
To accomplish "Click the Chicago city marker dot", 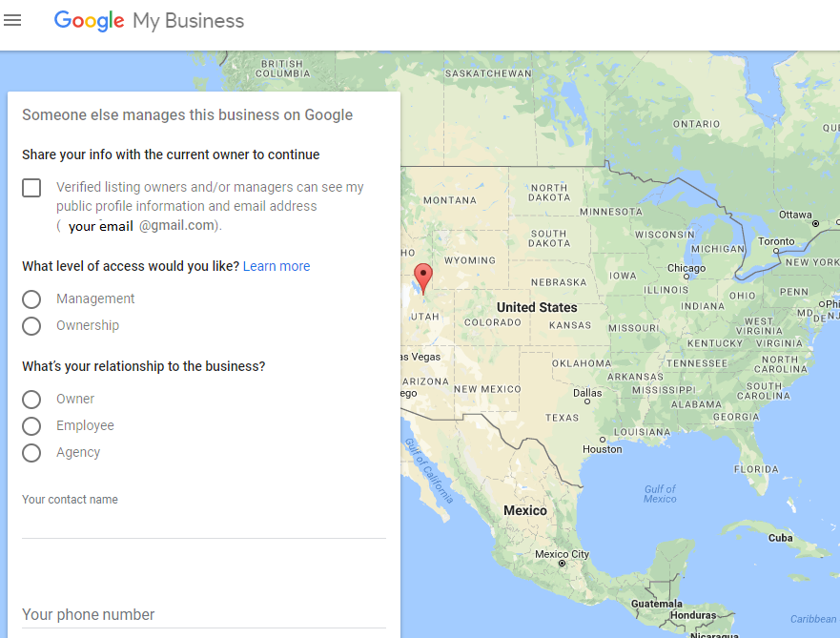I will click(x=686, y=277).
